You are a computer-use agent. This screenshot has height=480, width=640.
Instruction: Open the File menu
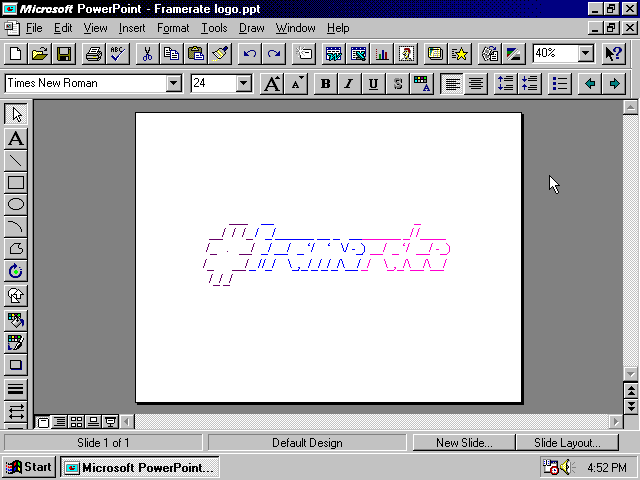34,28
